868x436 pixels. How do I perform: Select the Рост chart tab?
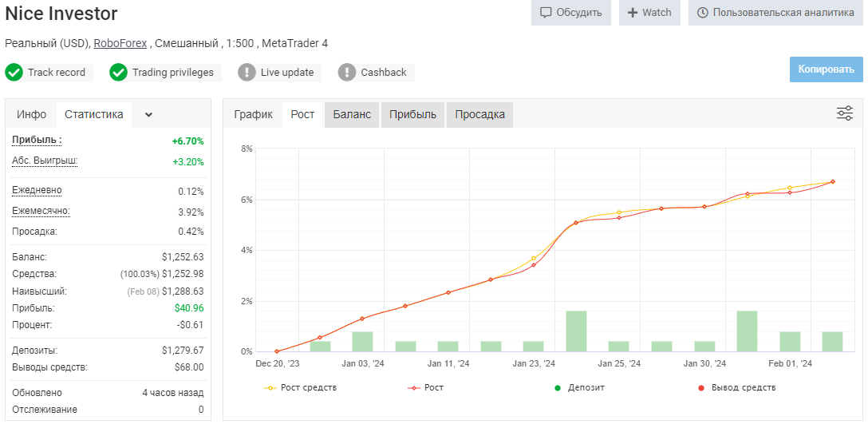pos(302,115)
